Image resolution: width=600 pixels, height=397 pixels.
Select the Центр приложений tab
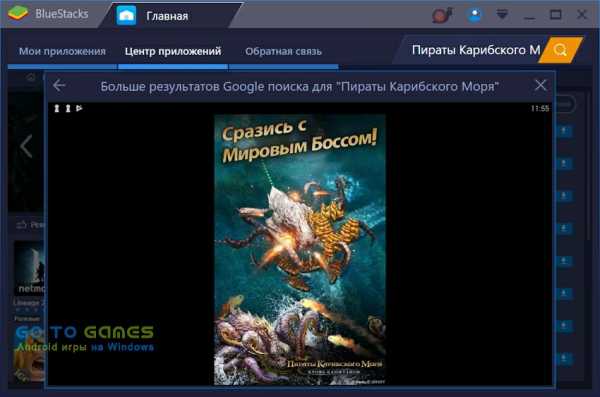click(173, 51)
